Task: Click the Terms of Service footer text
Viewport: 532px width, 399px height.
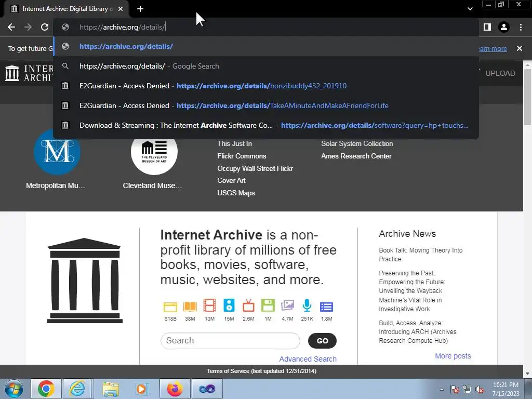Action: (262, 371)
